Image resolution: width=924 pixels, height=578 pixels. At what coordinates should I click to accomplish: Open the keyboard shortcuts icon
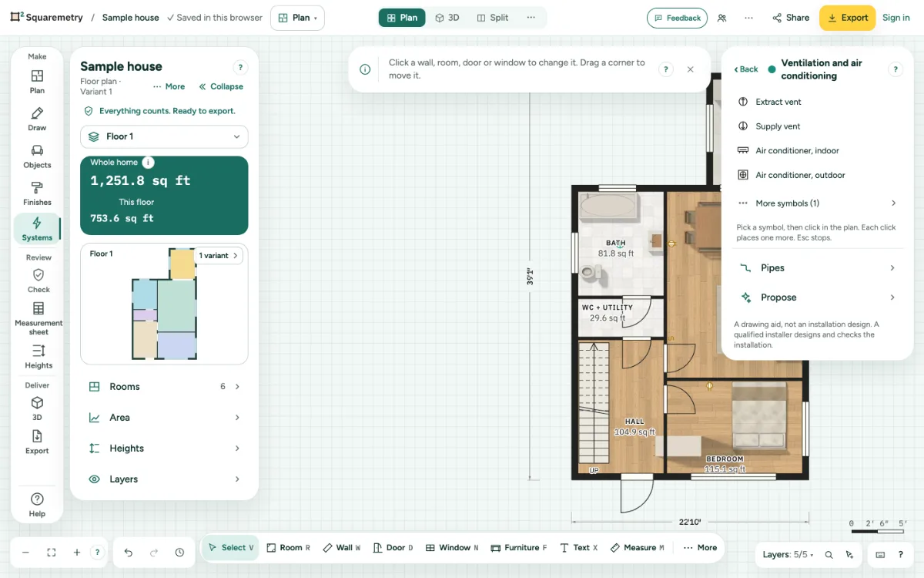pyautogui.click(x=880, y=554)
